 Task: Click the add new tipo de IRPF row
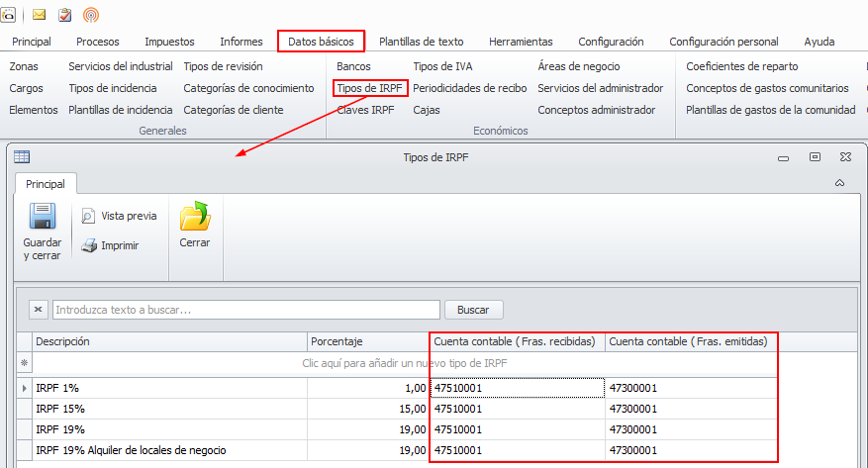click(405, 363)
